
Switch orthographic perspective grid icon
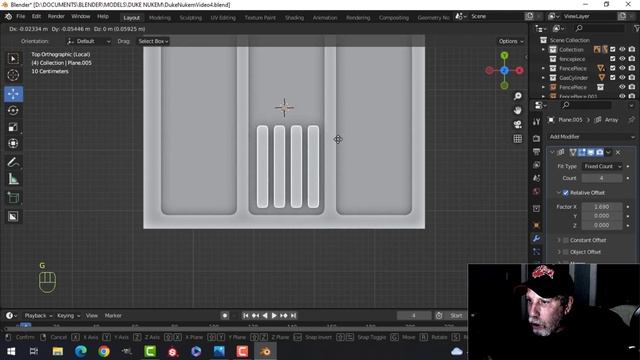518,139
